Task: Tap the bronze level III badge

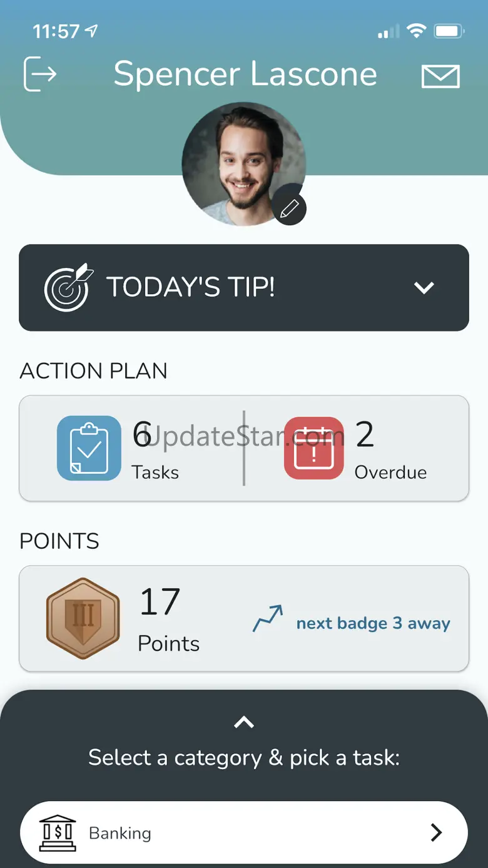Action: pyautogui.click(x=83, y=618)
